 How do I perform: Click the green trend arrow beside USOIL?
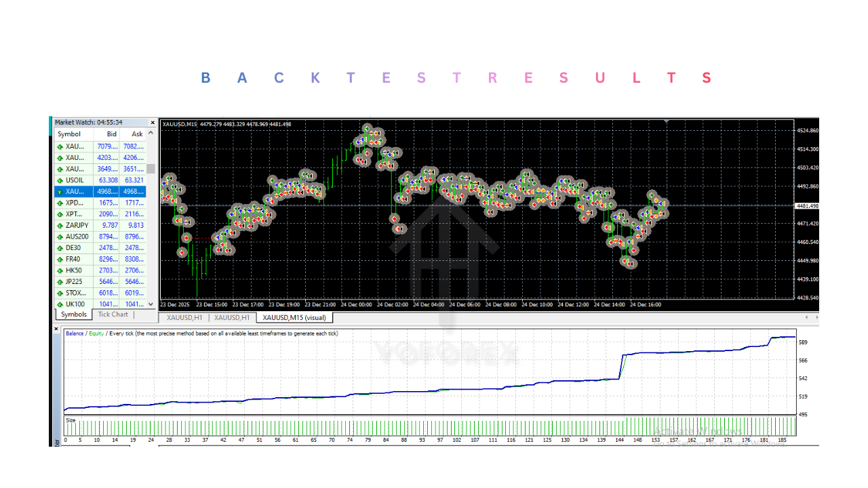point(61,180)
